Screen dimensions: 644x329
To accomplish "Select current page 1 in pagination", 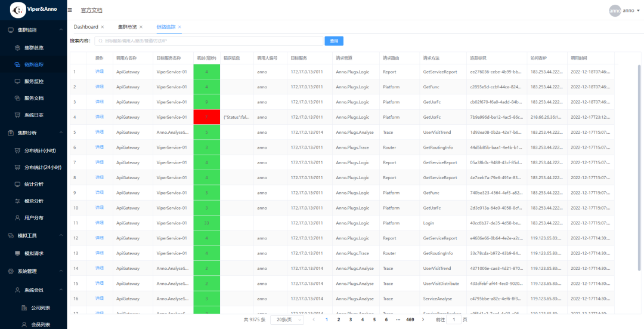I will coord(327,319).
